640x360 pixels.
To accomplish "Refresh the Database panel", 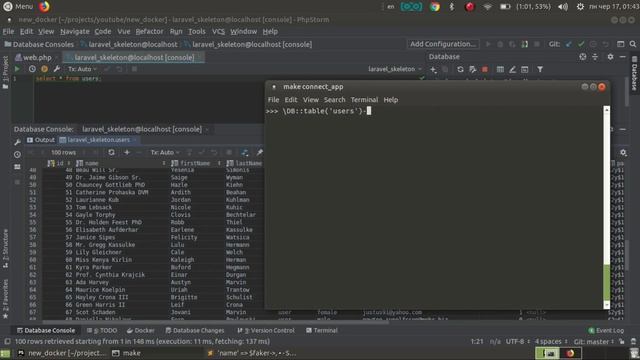I will [460, 70].
